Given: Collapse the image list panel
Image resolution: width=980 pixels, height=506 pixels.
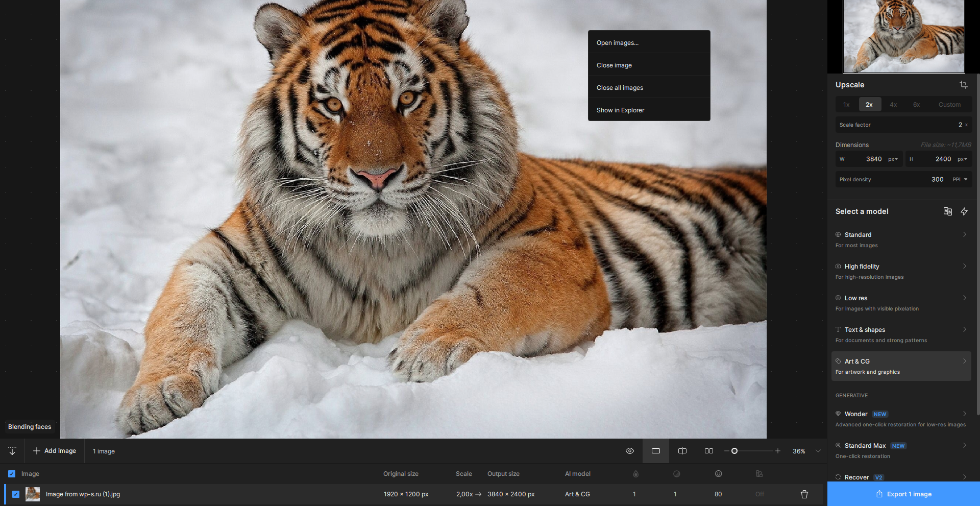Looking at the screenshot, I should pos(12,451).
